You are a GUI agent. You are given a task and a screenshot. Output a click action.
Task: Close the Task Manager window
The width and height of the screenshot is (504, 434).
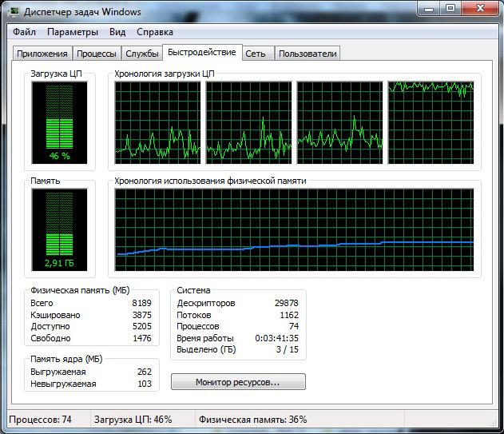point(480,8)
